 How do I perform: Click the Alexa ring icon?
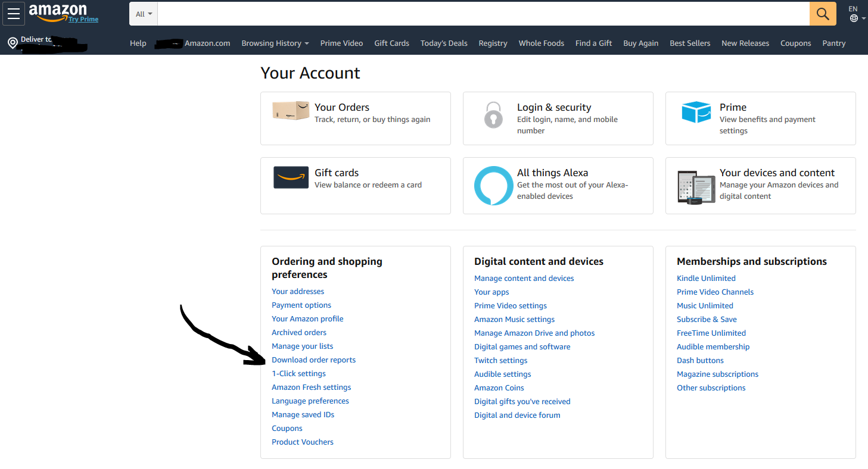point(493,185)
